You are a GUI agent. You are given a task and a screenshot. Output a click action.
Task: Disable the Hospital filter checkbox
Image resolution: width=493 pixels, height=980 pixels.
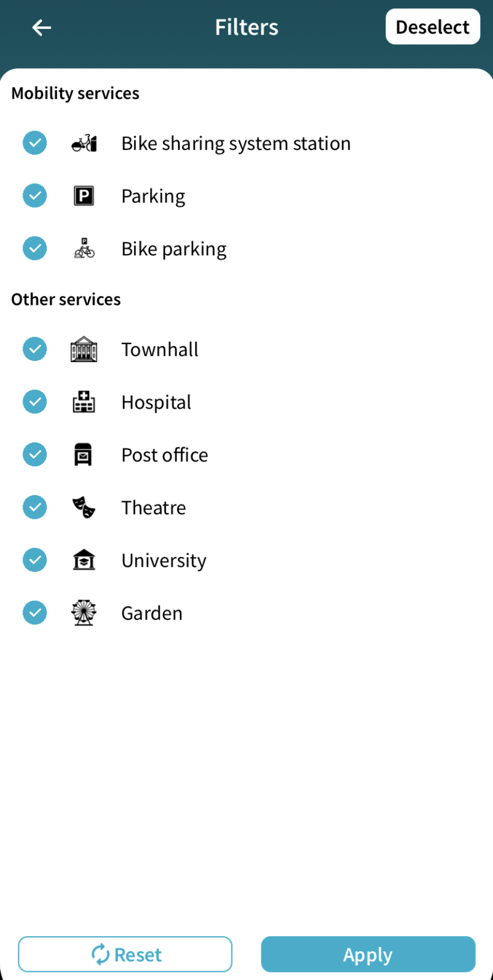(35, 402)
